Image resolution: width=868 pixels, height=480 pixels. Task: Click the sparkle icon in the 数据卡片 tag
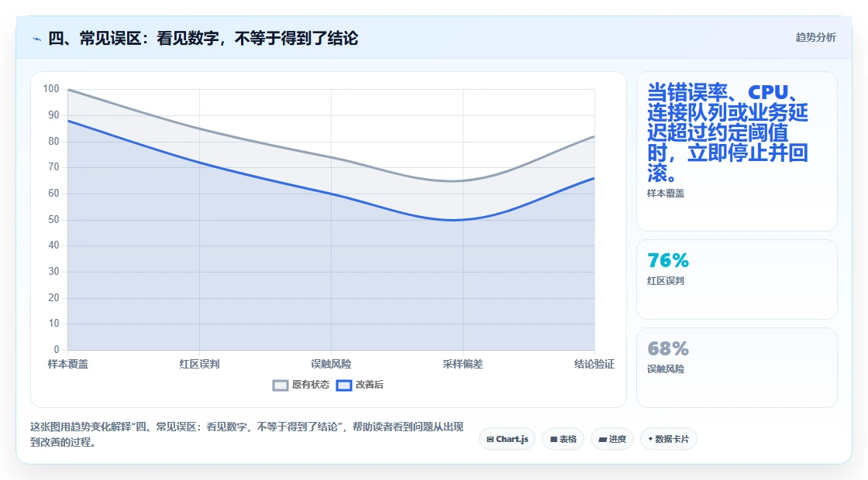coord(650,438)
